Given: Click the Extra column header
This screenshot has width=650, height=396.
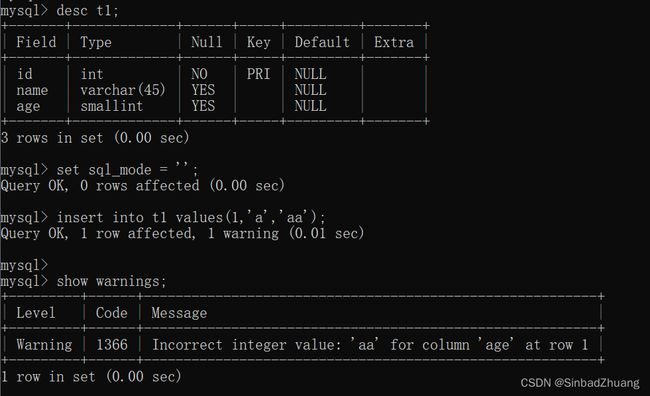Looking at the screenshot, I should pos(394,42).
